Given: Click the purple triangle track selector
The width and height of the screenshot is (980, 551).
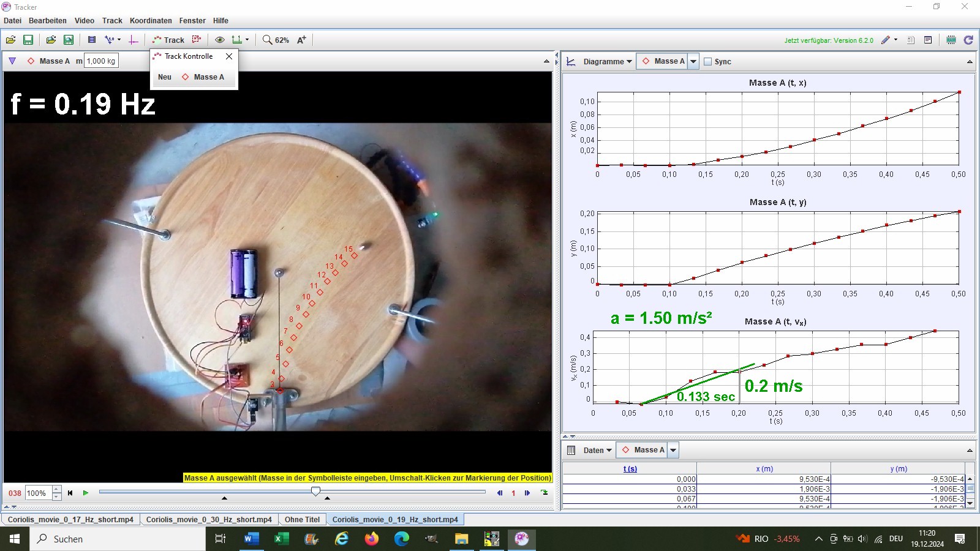Looking at the screenshot, I should point(12,61).
